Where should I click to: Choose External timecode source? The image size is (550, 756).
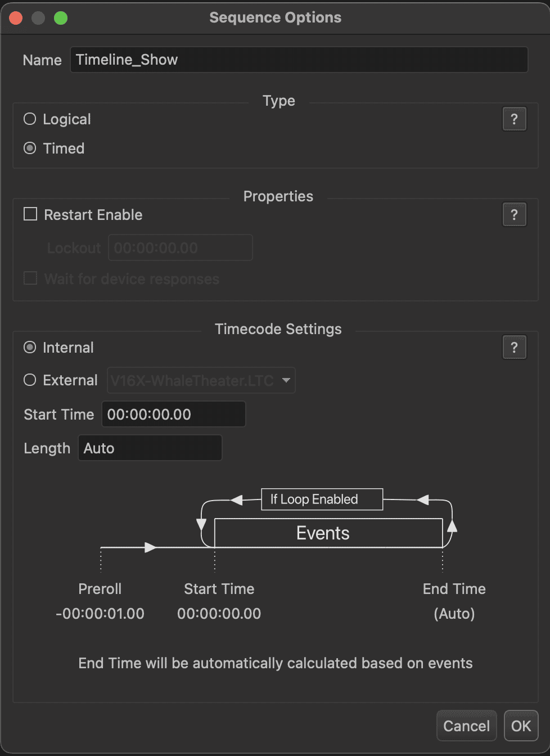(x=30, y=380)
